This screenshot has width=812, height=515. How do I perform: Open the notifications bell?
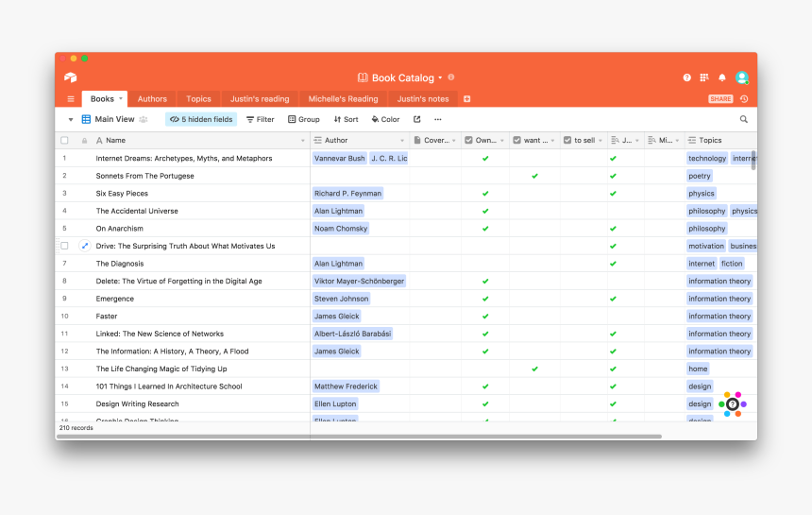[x=722, y=77]
